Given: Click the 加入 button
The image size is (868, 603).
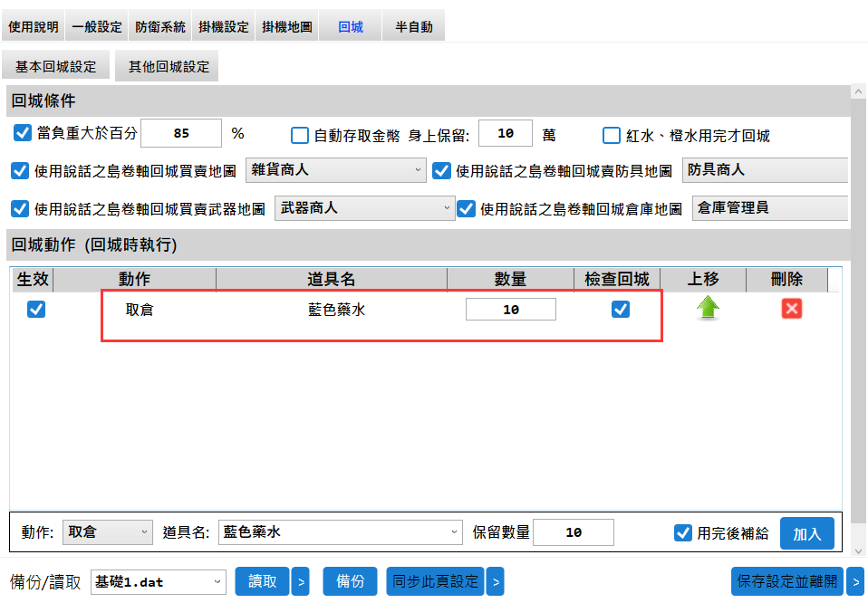Looking at the screenshot, I should (806, 534).
